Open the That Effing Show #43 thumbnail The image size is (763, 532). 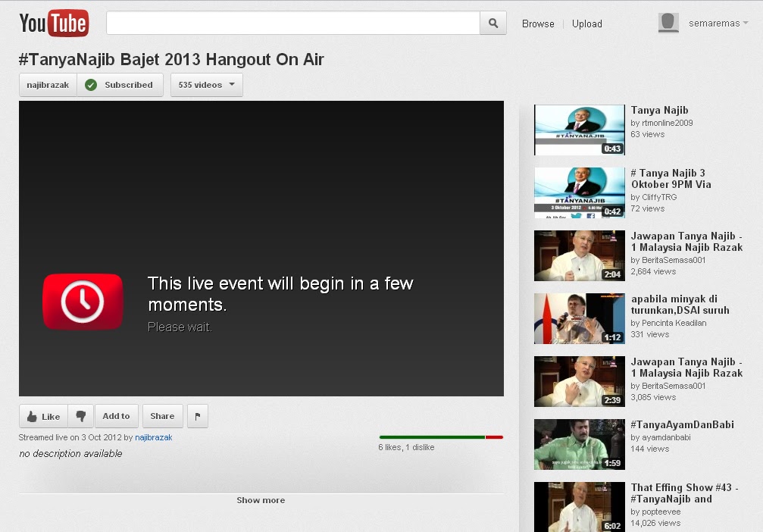tap(580, 507)
